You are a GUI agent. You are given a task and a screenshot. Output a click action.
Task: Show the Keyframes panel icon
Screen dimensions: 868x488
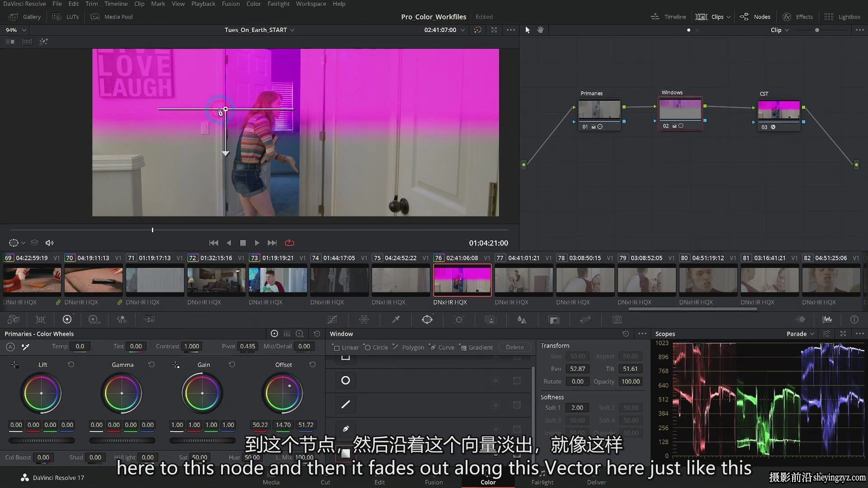(x=801, y=319)
